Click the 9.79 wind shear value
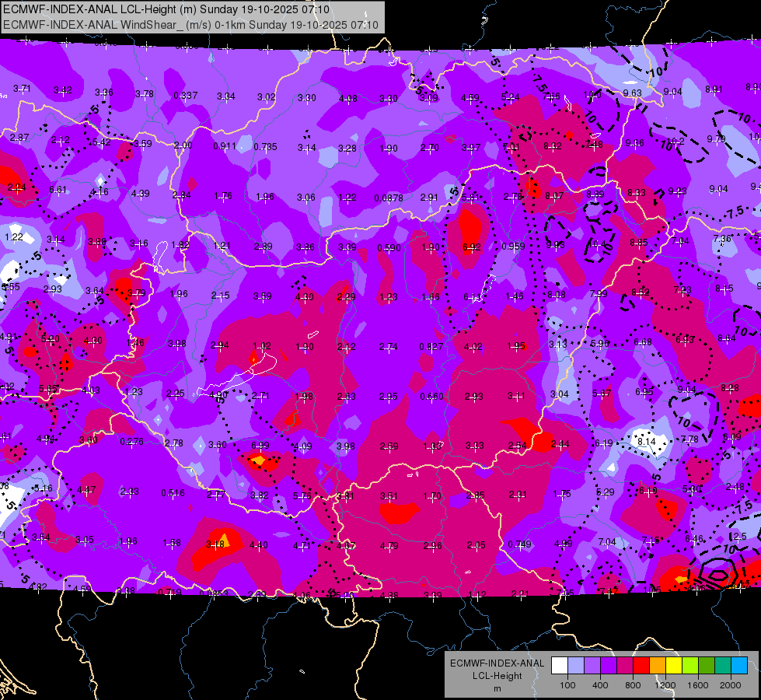761x700 pixels. point(716,139)
